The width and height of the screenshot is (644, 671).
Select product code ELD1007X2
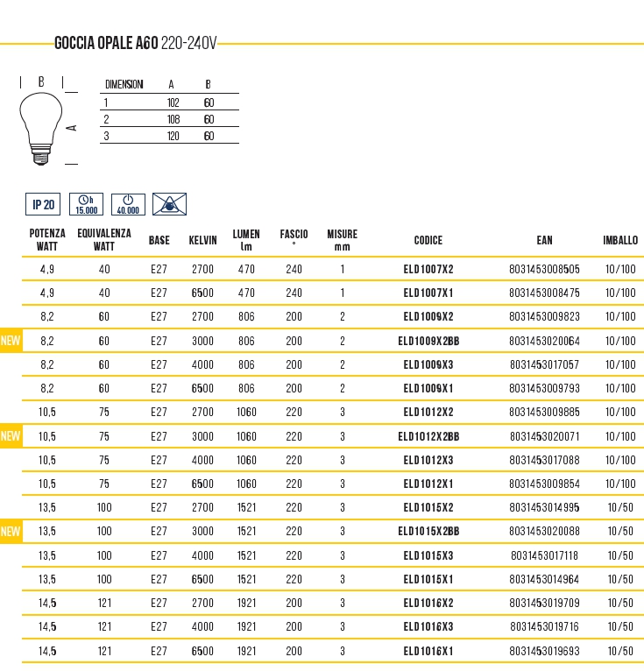[428, 270]
